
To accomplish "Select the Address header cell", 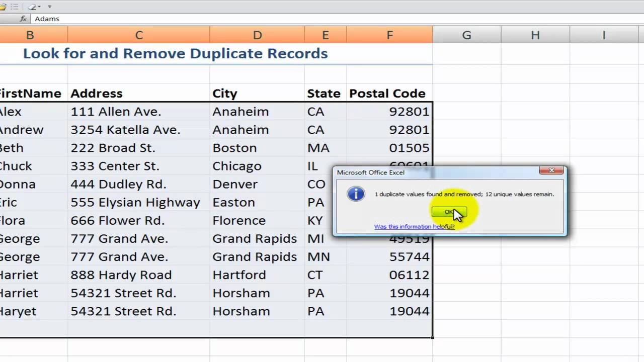I will [x=139, y=94].
